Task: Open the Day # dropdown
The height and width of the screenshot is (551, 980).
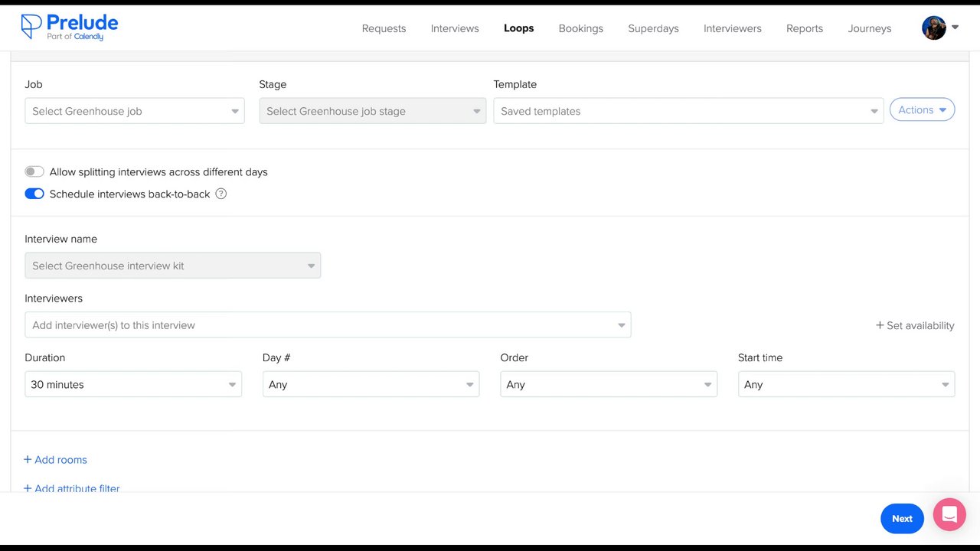Action: click(371, 384)
